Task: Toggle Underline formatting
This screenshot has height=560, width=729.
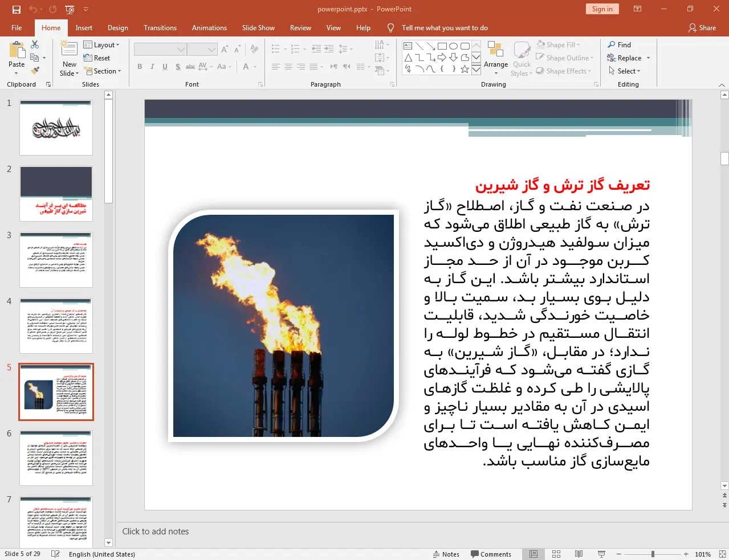Action: (165, 67)
